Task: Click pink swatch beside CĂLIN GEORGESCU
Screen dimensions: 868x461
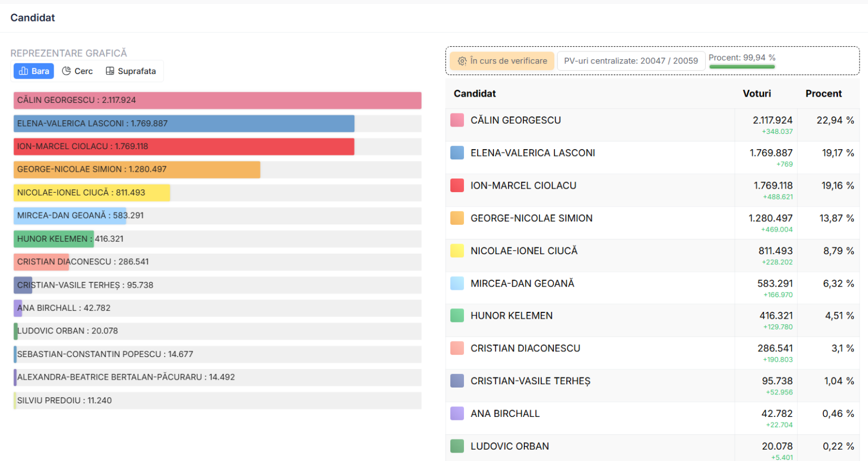Action: [x=457, y=120]
